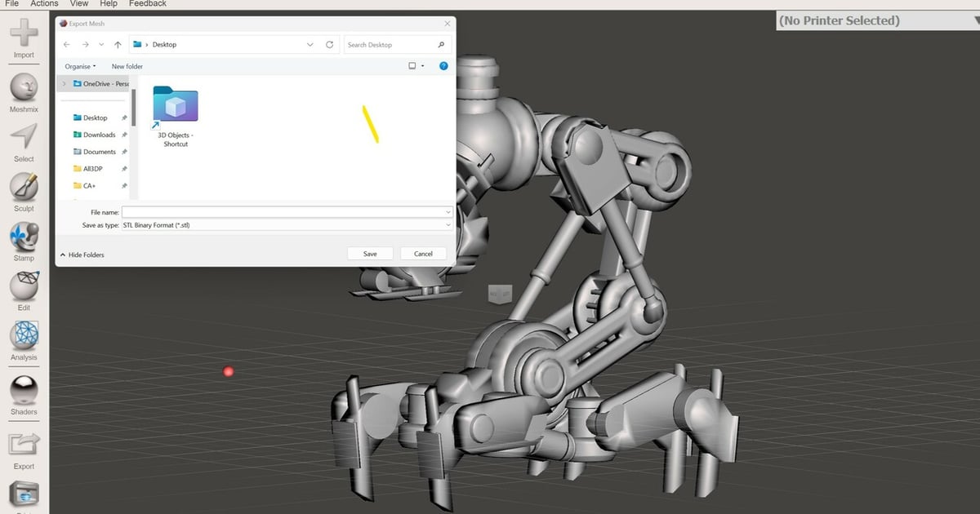Expand the OneDrive - Personal tree node
Image resolution: width=980 pixels, height=514 pixels.
click(63, 83)
